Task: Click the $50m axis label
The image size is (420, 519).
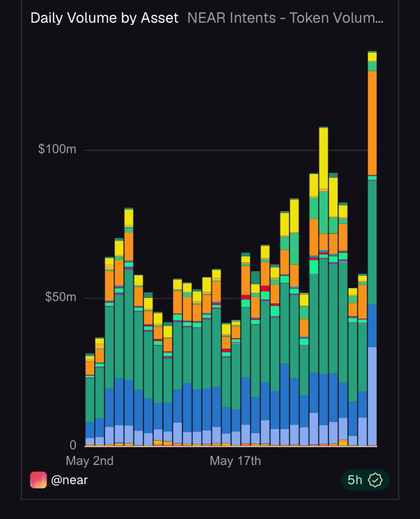Action: click(x=60, y=298)
